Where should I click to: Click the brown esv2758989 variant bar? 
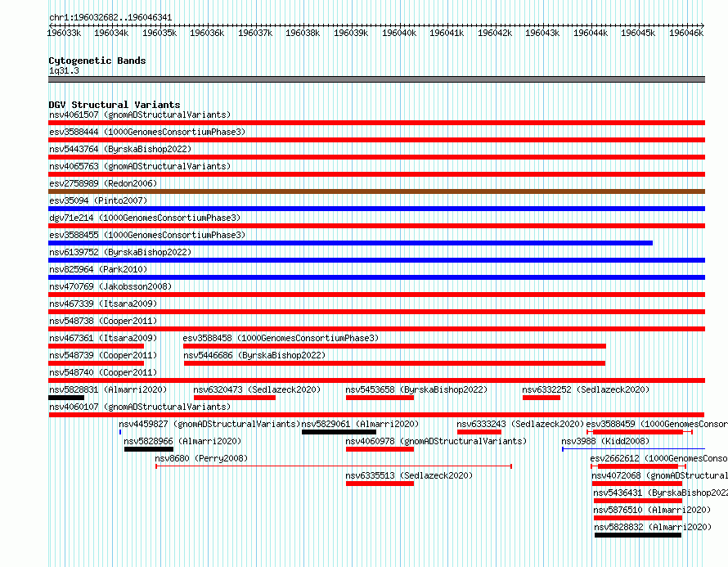coord(376,191)
